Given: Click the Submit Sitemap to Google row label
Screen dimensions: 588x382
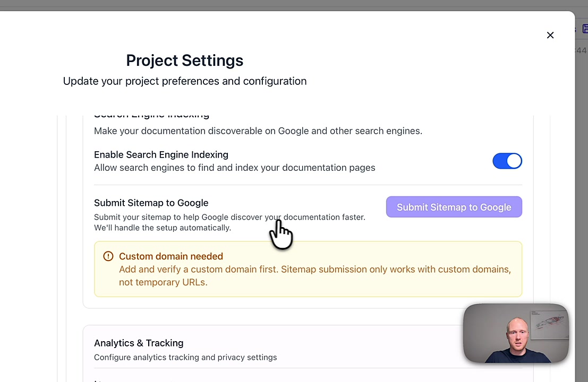Looking at the screenshot, I should (x=151, y=203).
